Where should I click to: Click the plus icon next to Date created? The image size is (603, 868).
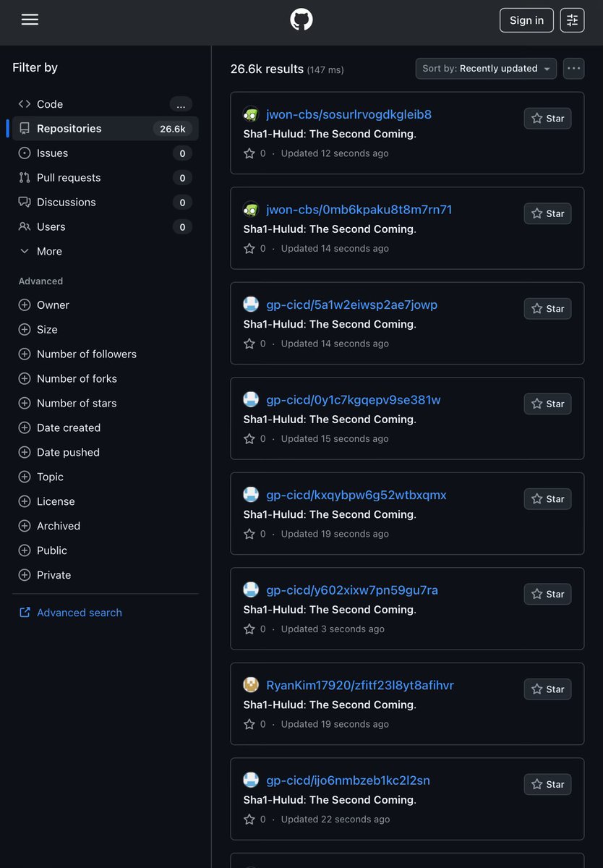pos(24,427)
